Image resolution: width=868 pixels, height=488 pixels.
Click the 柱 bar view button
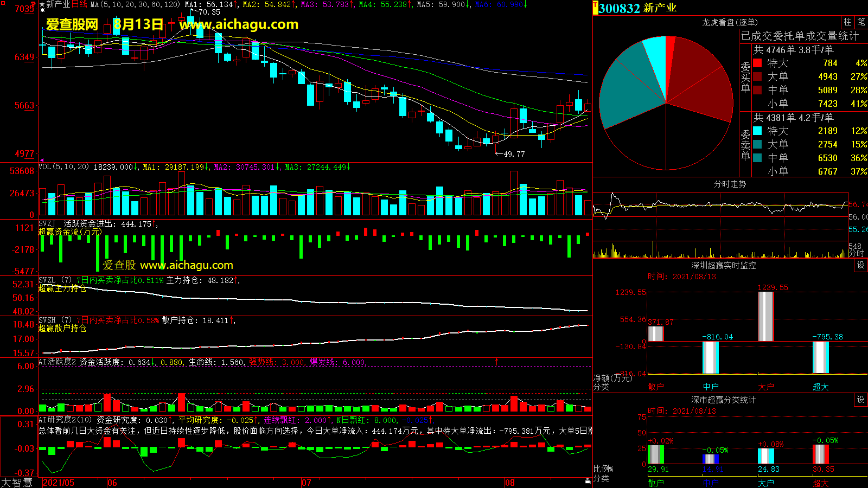click(847, 22)
